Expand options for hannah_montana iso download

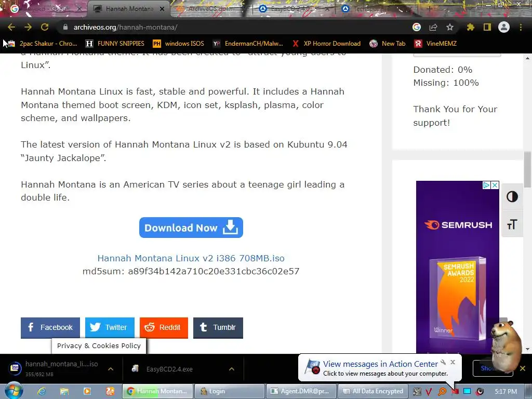click(111, 369)
